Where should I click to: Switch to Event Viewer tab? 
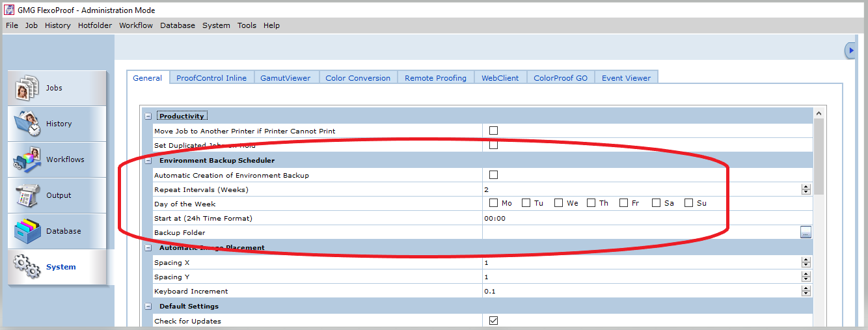(626, 78)
